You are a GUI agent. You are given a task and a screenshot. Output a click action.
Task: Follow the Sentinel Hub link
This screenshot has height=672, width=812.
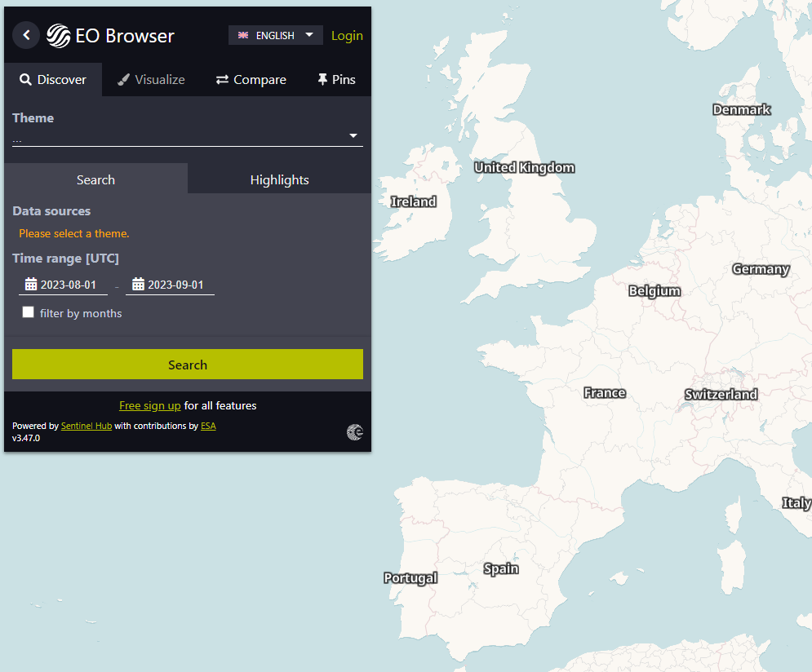click(x=87, y=426)
